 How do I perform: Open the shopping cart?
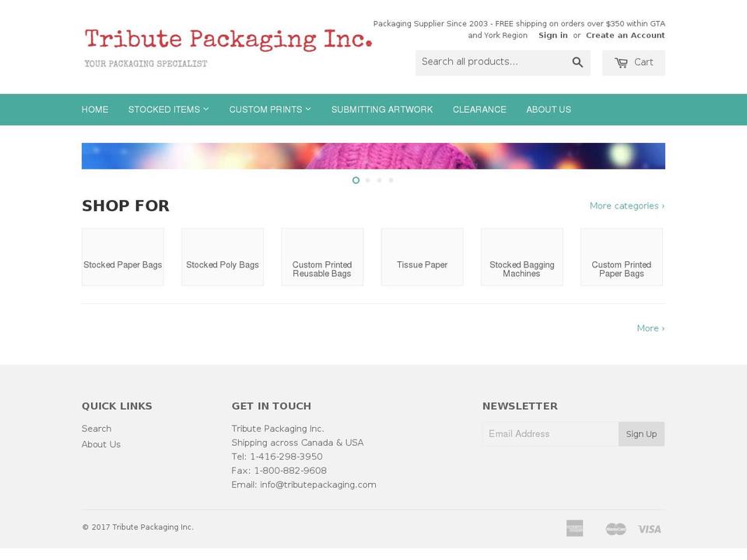pos(633,61)
